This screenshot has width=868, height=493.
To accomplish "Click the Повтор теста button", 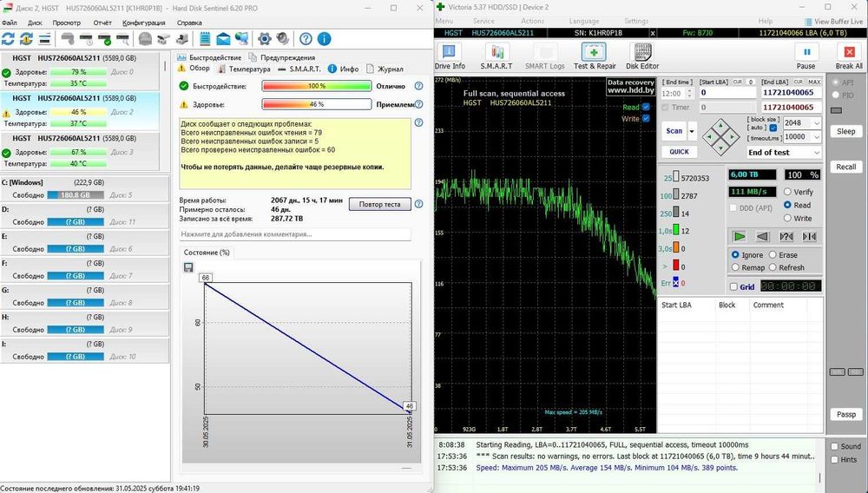I will click(379, 205).
